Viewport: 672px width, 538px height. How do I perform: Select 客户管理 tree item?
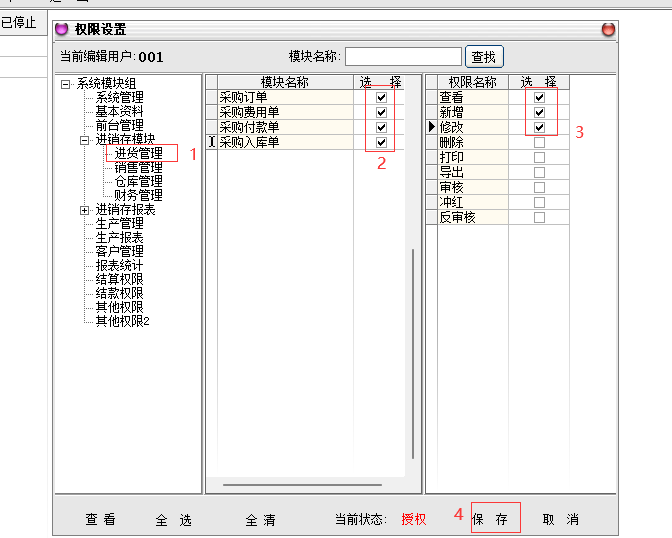pos(119,252)
